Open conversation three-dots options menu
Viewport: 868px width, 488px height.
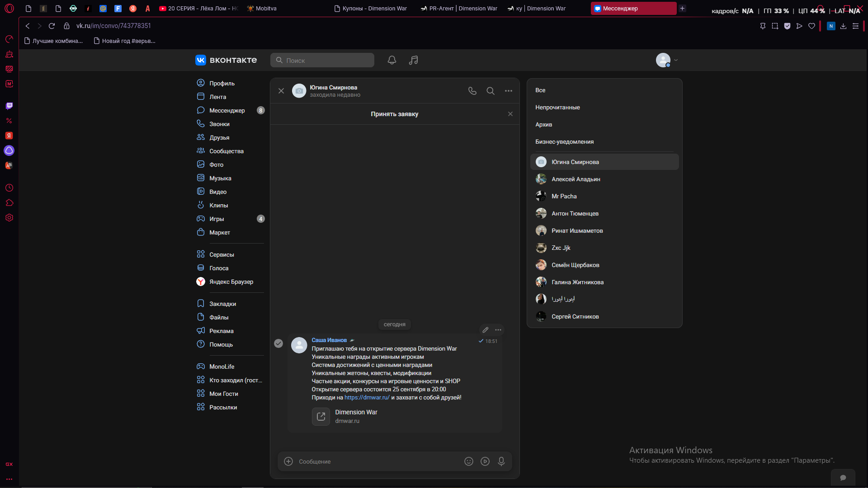pyautogui.click(x=509, y=91)
